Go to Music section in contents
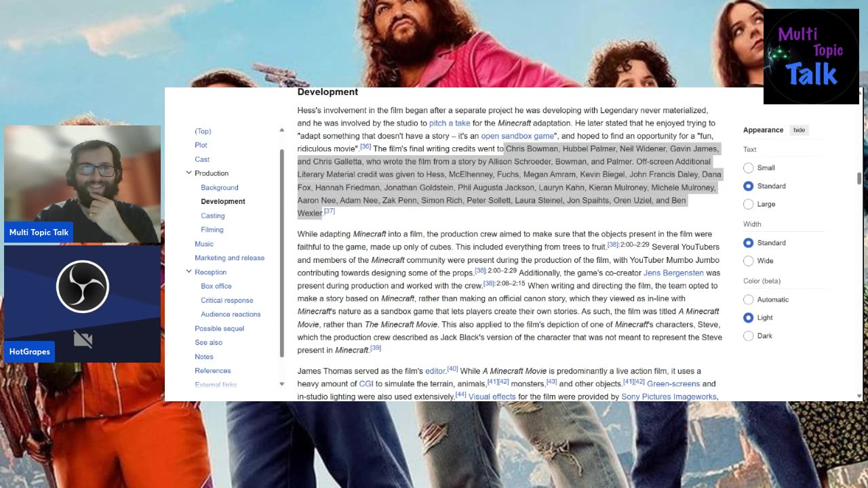The image size is (868, 488). [x=204, y=244]
